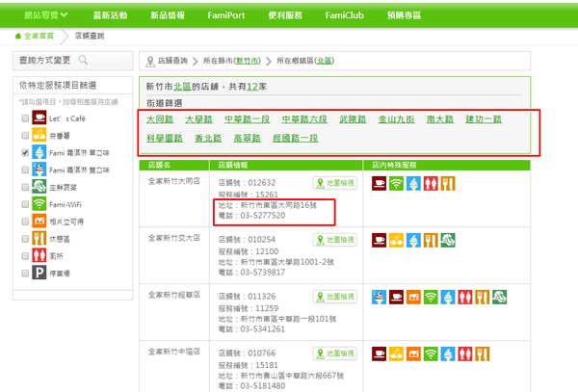Click the magnifier icon next to 查詢方式變更
The image size is (578, 392).
click(83, 60)
